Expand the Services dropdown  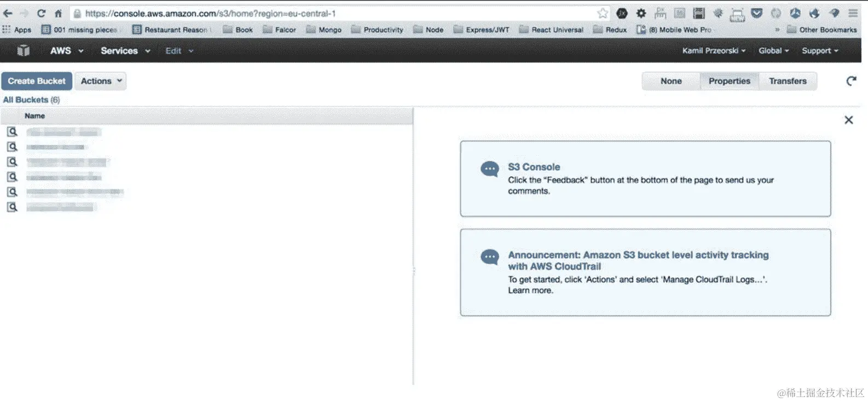[x=125, y=50]
